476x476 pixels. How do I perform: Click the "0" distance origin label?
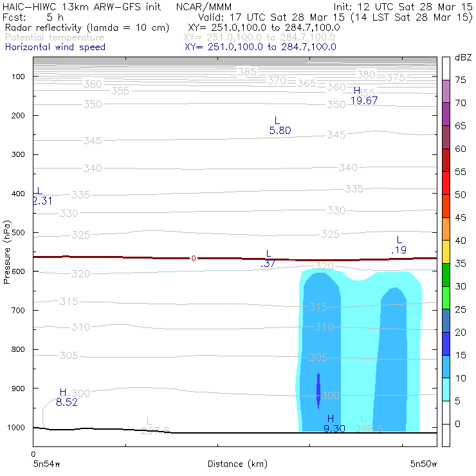33,454
